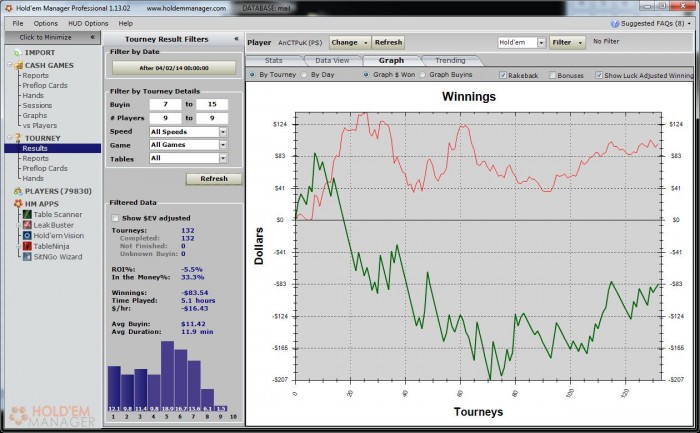Viewport: 700px width, 433px height.
Task: Open Preflop Cards under TOURNEY
Action: [45, 168]
